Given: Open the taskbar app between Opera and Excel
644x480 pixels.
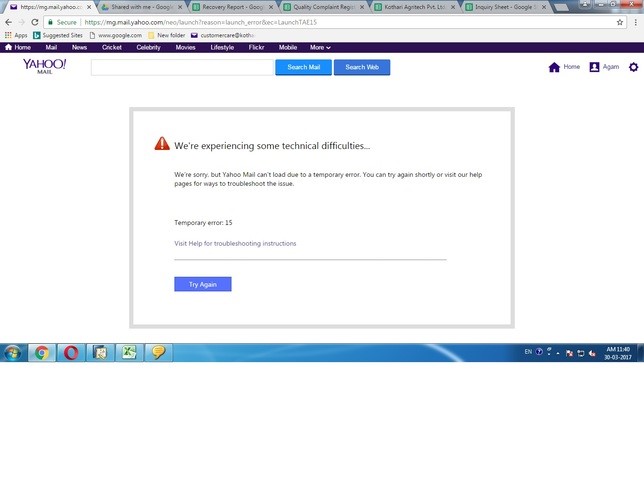Looking at the screenshot, I should point(100,353).
